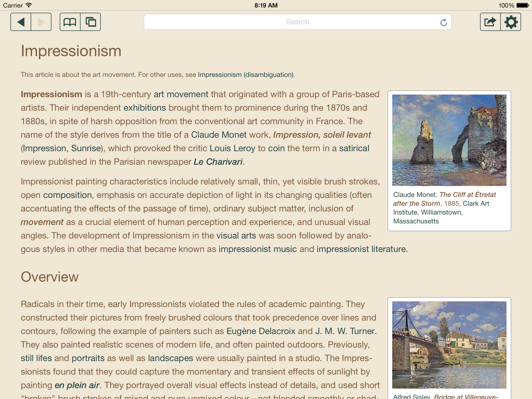Image resolution: width=532 pixels, height=399 pixels.
Task: Go forward with the right arrow button
Action: pyautogui.click(x=41, y=22)
